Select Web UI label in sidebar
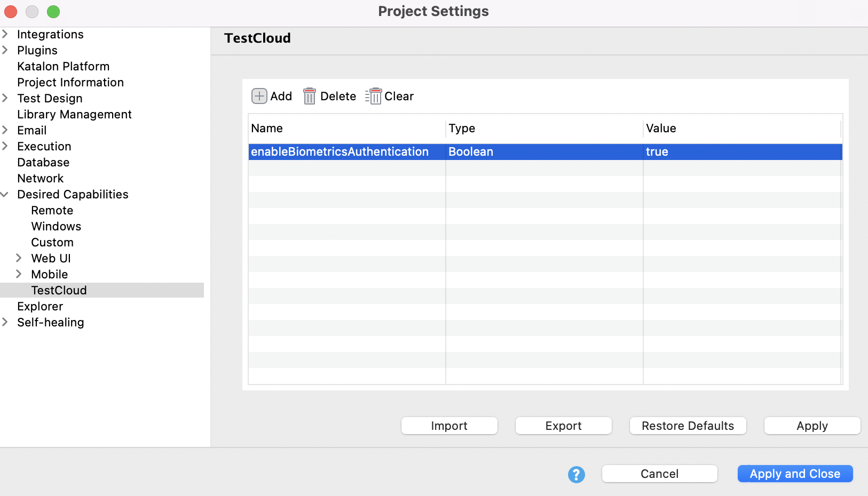 tap(51, 258)
